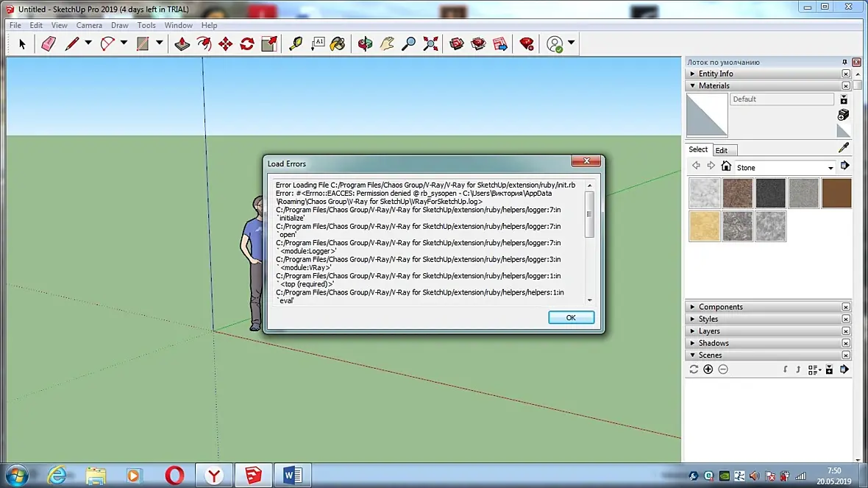Activate the Push/Pull tool

(182, 43)
